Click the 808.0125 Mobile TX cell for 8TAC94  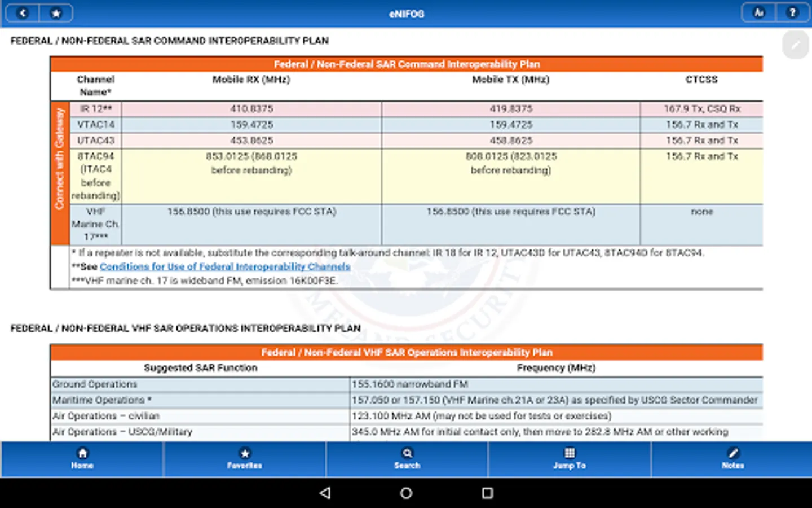point(511,176)
